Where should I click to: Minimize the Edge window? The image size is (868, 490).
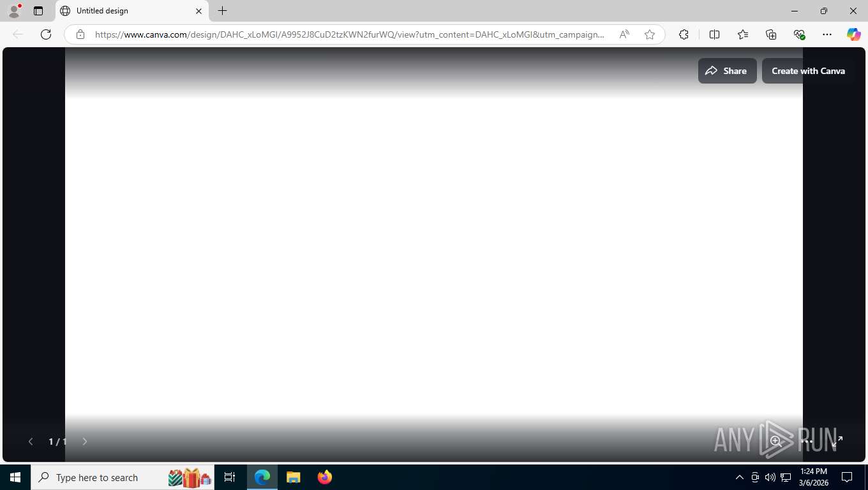pos(795,11)
